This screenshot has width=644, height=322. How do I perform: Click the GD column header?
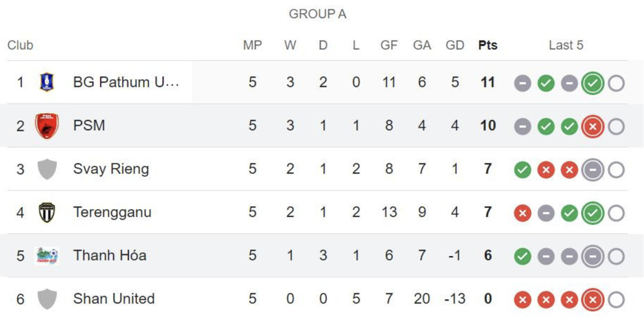coord(455,45)
